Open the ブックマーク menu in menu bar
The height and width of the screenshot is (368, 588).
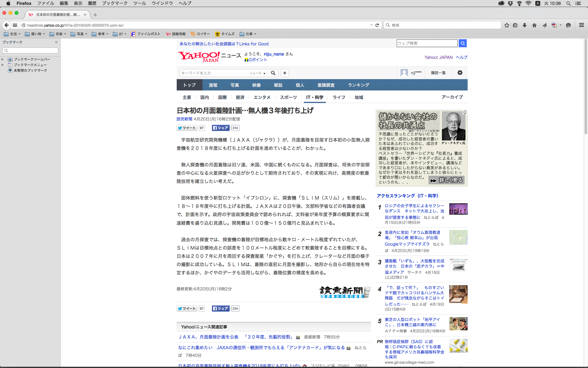click(x=115, y=3)
